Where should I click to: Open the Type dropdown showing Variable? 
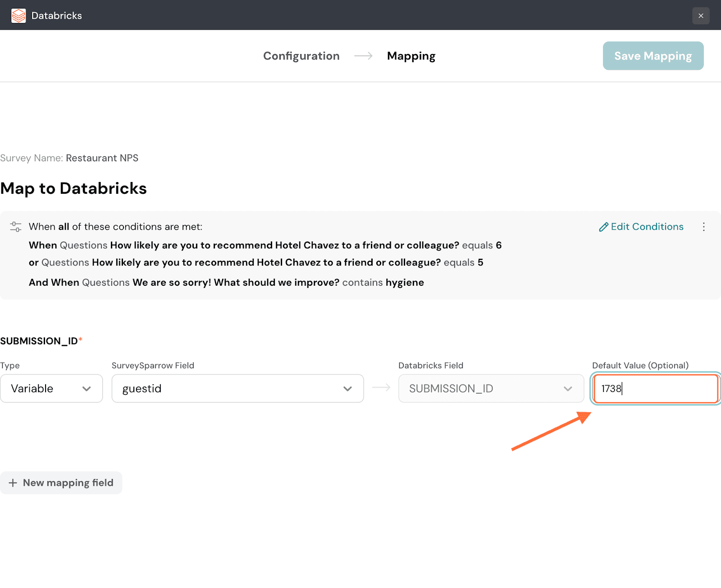pyautogui.click(x=51, y=388)
